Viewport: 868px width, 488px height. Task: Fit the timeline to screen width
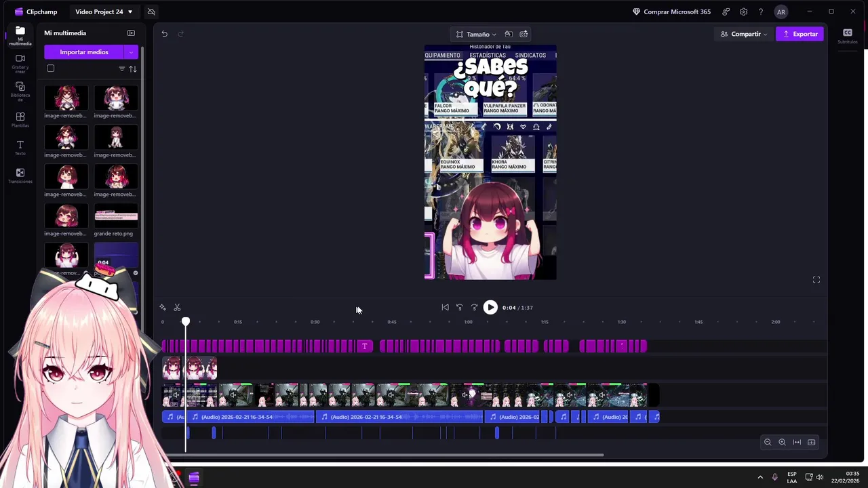click(797, 443)
